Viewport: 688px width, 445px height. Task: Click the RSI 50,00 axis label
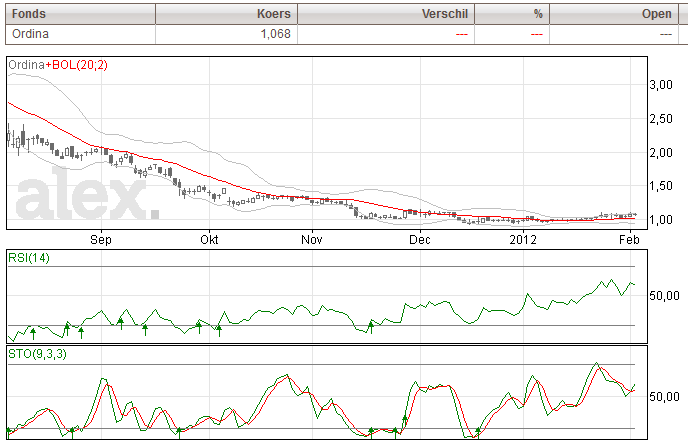[x=664, y=296]
